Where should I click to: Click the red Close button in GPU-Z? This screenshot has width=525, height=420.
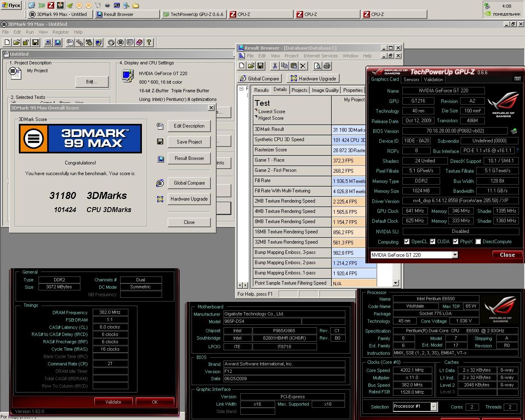coord(507,255)
